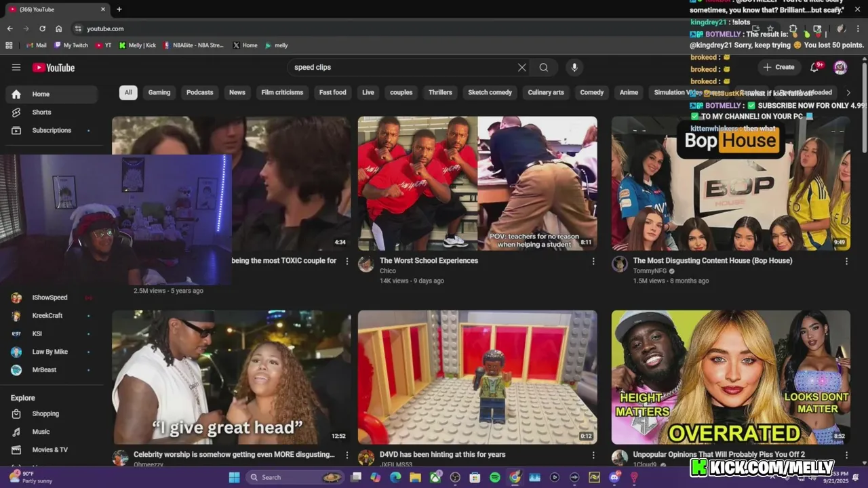Screen dimensions: 868x488
Task: Open the LEGO D4VD video thumbnail
Action: 477,378
